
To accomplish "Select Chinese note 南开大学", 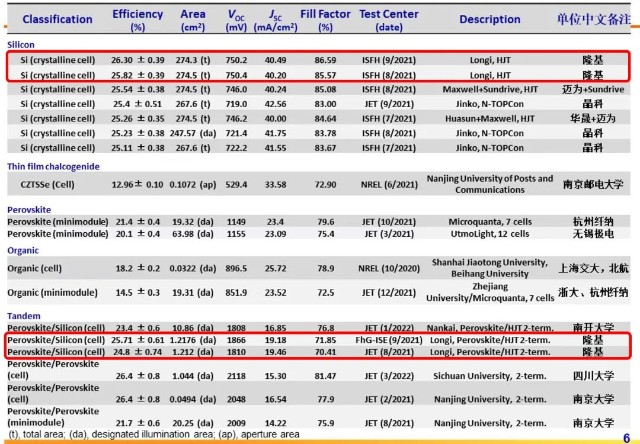I will click(593, 327).
